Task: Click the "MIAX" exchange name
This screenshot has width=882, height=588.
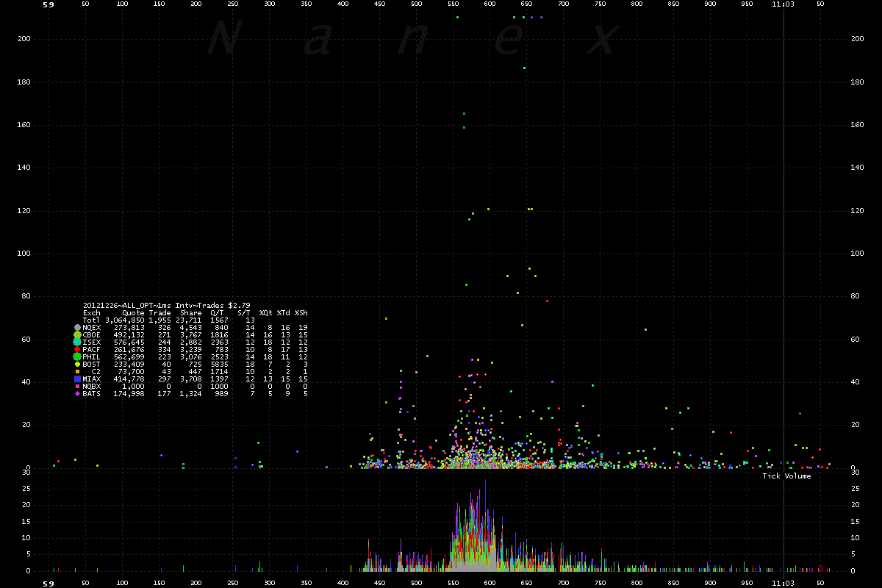Action: click(x=92, y=379)
